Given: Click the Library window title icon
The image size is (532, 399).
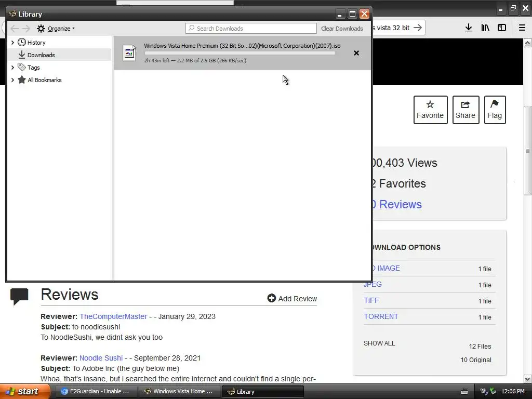Looking at the screenshot, I should (12, 14).
